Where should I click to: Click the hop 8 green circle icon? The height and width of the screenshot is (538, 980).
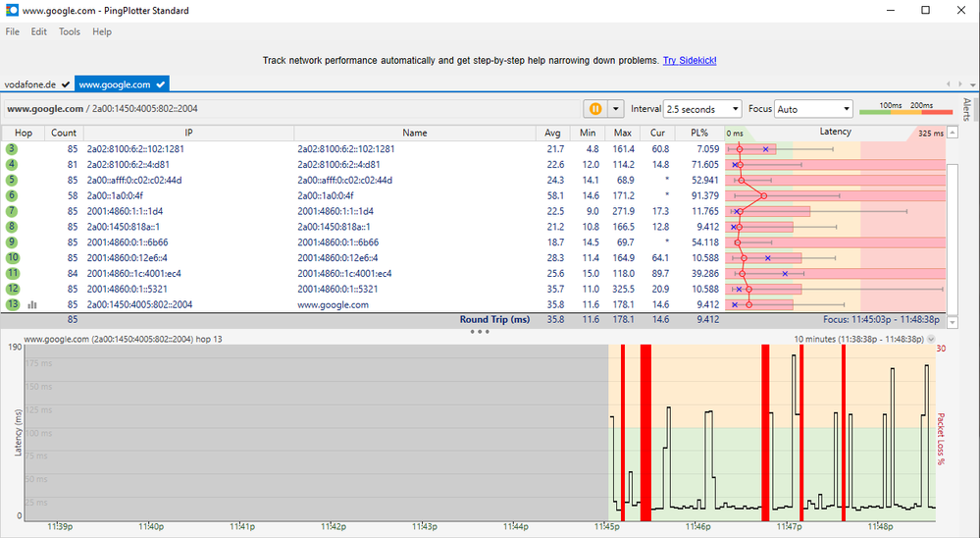tap(11, 227)
